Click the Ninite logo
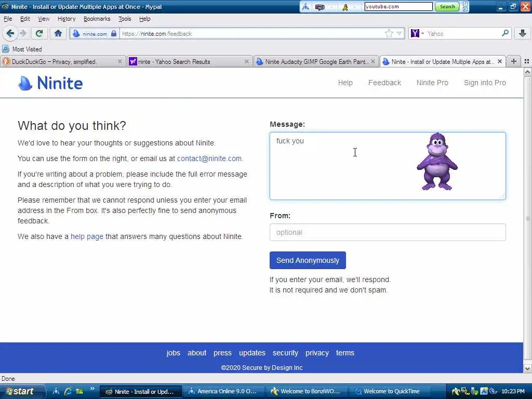This screenshot has width=532, height=399. (x=50, y=83)
